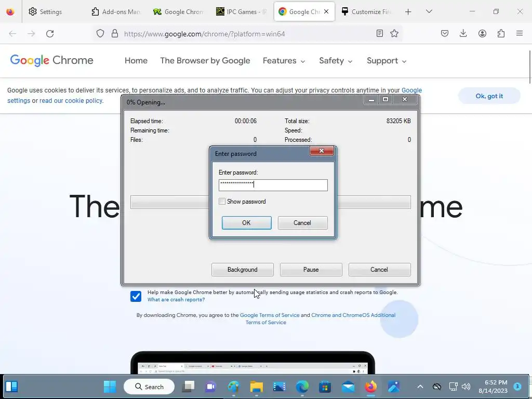Click the cloud sync tray icon

pos(437,387)
